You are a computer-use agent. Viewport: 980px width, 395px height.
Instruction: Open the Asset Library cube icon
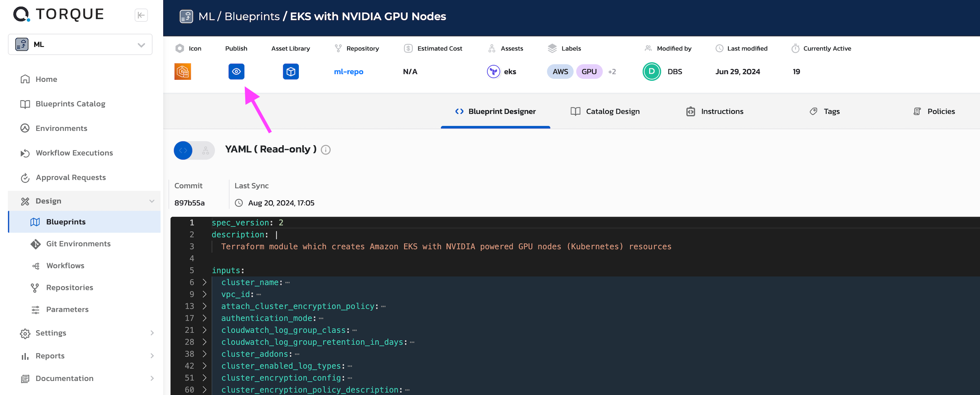[291, 72]
